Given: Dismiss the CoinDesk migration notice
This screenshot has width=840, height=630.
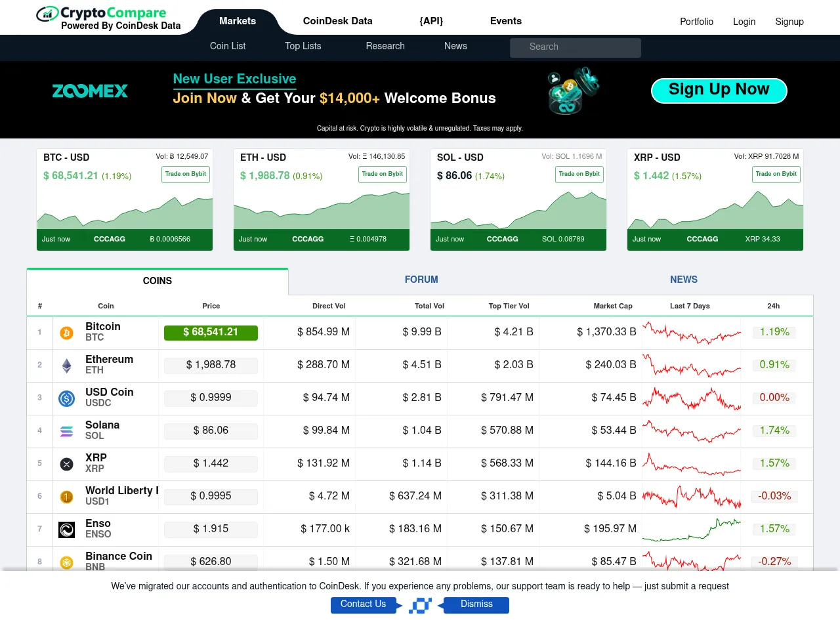Looking at the screenshot, I should [476, 604].
